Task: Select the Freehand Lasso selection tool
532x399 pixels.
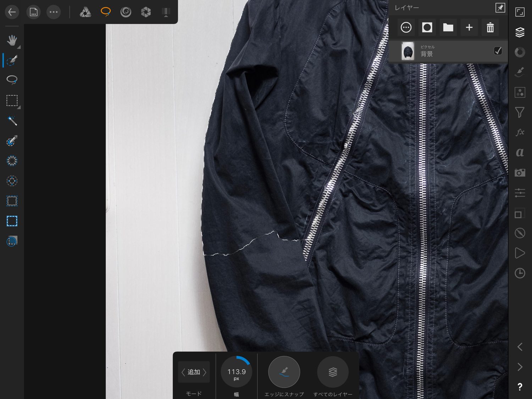Action: tap(12, 80)
